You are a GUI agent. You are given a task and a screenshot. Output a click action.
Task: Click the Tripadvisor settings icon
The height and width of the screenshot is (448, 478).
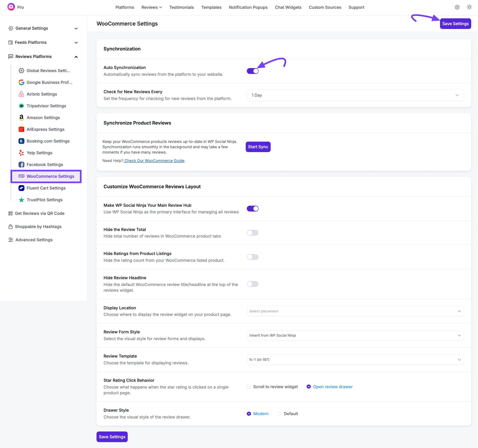[21, 106]
